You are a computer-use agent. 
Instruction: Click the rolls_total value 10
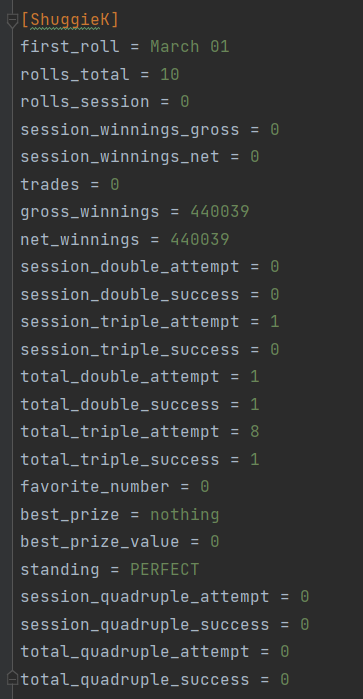pyautogui.click(x=170, y=74)
